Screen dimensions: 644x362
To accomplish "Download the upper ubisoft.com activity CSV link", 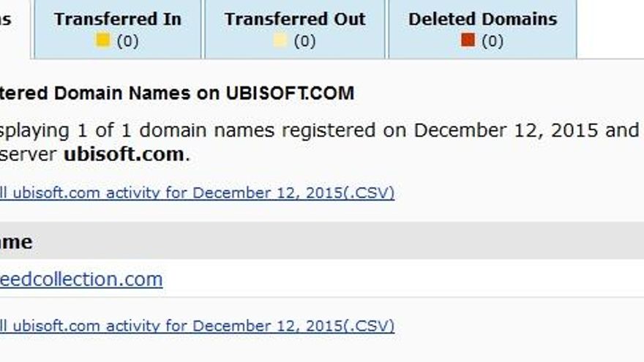I will tap(198, 193).
